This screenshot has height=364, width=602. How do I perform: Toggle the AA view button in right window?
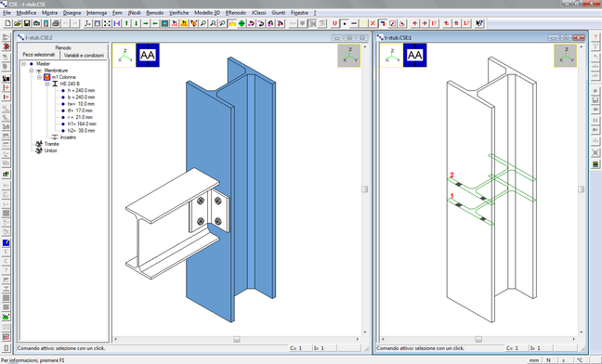tap(415, 55)
